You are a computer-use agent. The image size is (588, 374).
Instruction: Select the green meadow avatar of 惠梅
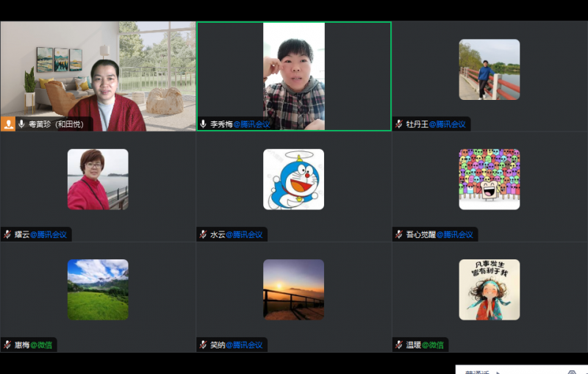(x=98, y=290)
